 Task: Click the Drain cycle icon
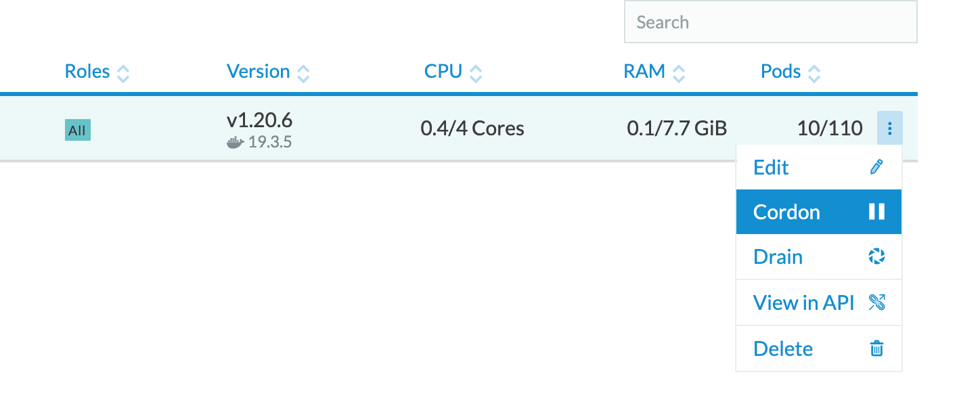click(x=876, y=256)
